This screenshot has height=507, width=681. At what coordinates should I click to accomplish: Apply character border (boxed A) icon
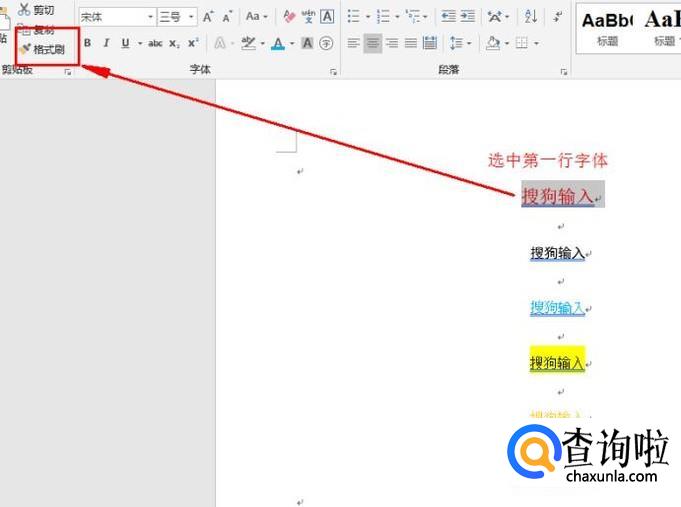[327, 17]
